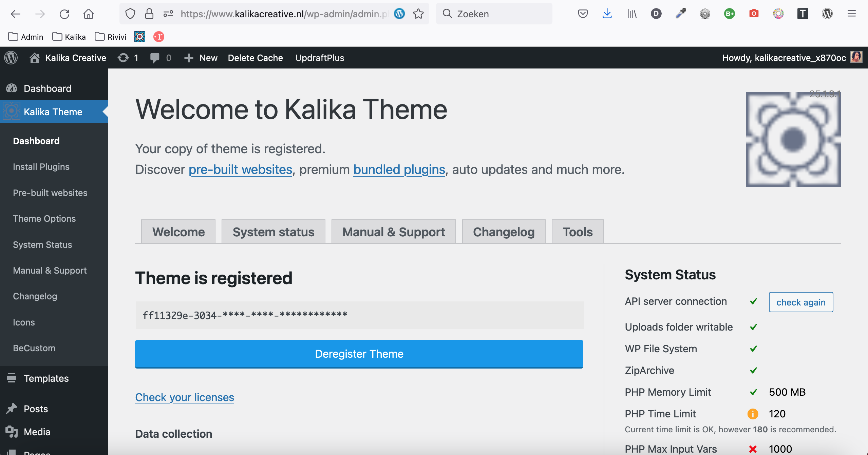This screenshot has height=455, width=868.
Task: Switch to the Welcome tab
Action: point(178,232)
